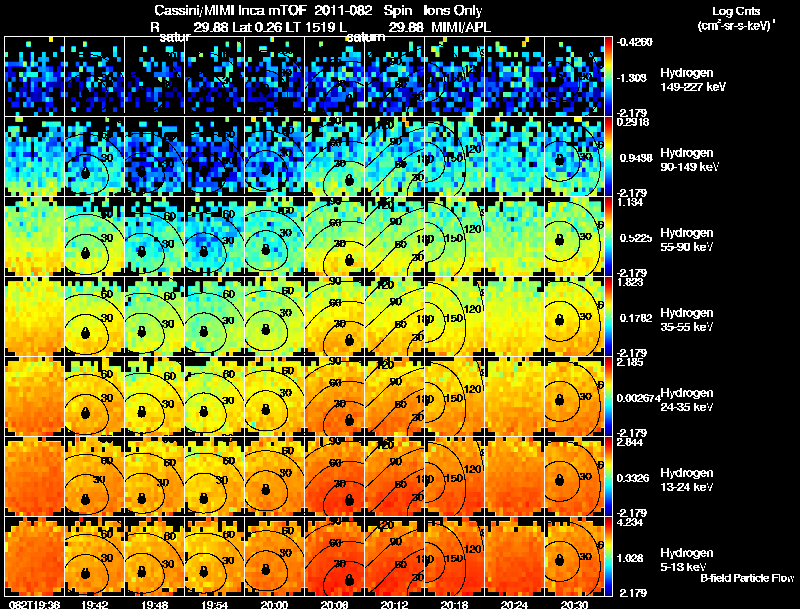800x609 pixels.
Task: Click the 1.028 color scale value
Action: (x=630, y=558)
